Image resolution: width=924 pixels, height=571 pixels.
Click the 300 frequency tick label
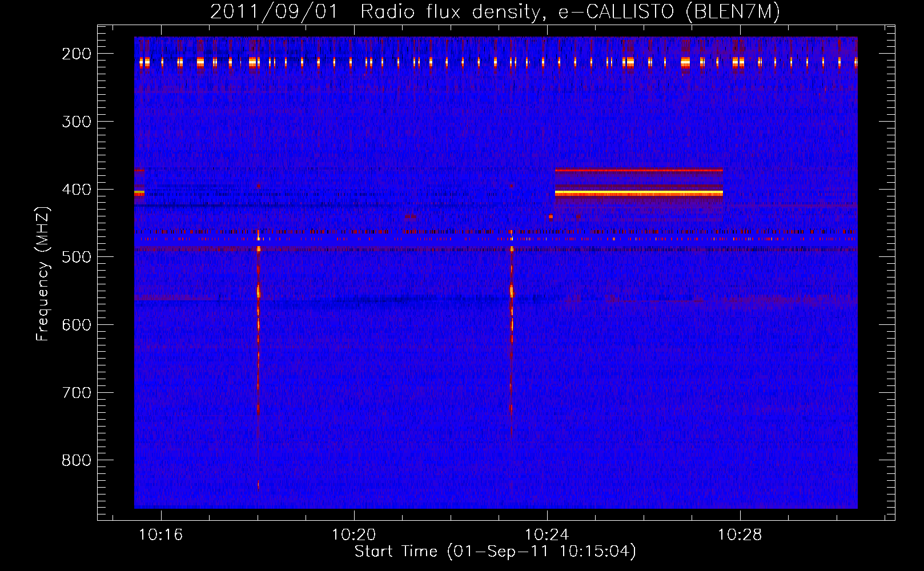point(77,122)
